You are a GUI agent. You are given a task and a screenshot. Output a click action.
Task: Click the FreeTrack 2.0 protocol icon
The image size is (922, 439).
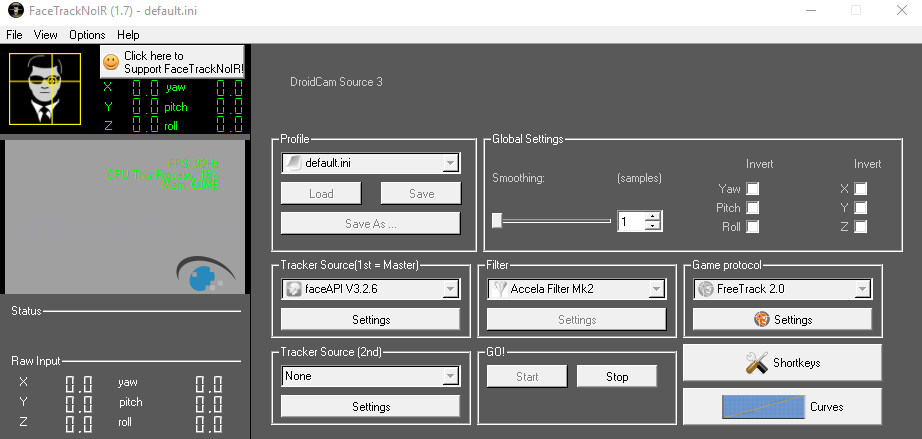(x=705, y=289)
